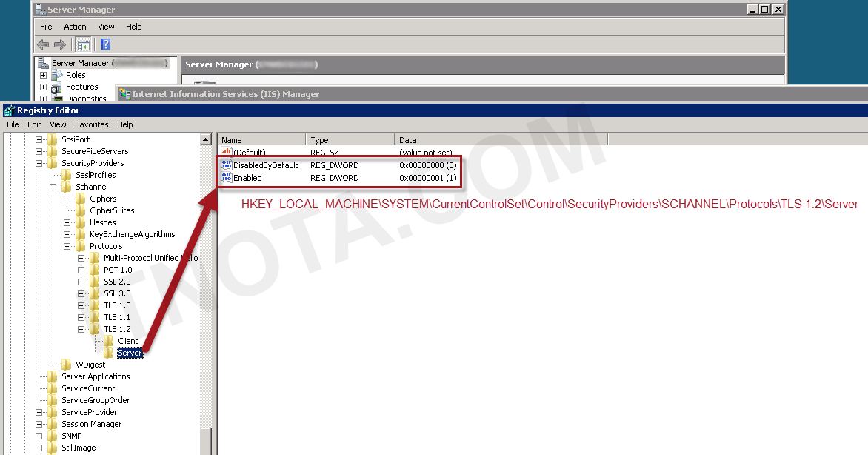The height and width of the screenshot is (455, 868).
Task: Click the forward navigation arrow in Server Manager
Action: 59,44
